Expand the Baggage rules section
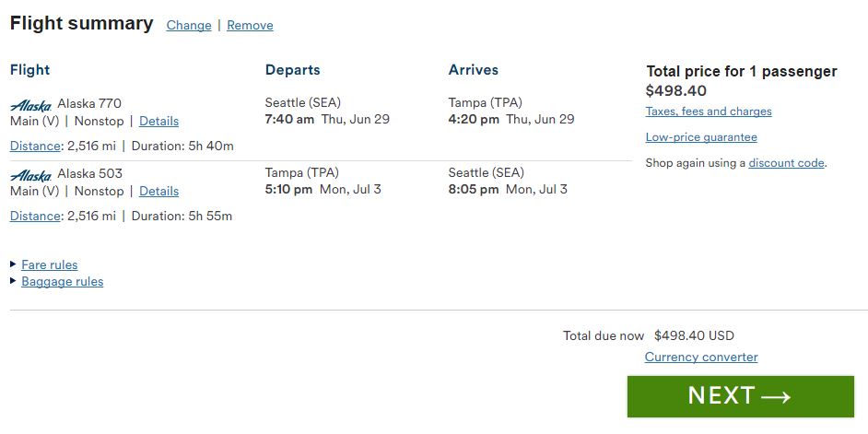 click(x=63, y=281)
